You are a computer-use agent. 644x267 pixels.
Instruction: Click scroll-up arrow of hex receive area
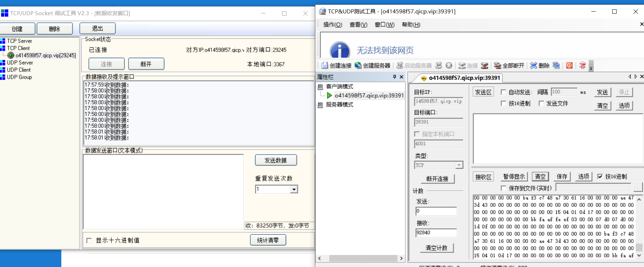(x=639, y=199)
